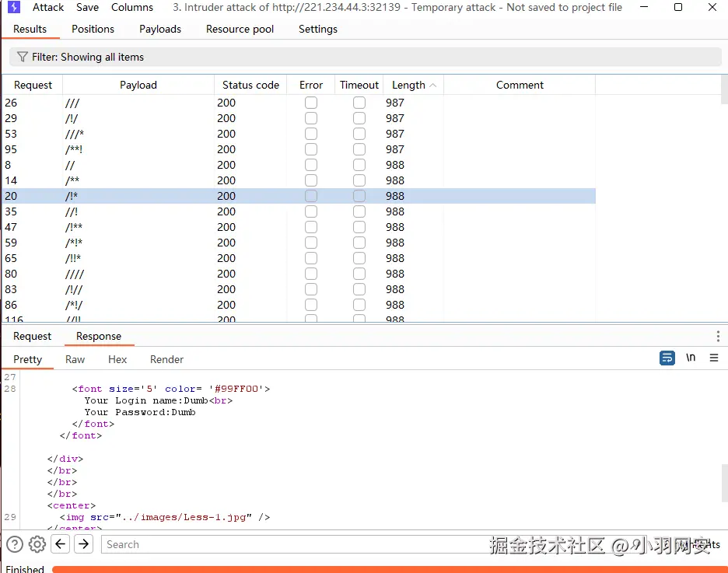
Task: Open the filter funnel icon
Action: click(x=22, y=57)
